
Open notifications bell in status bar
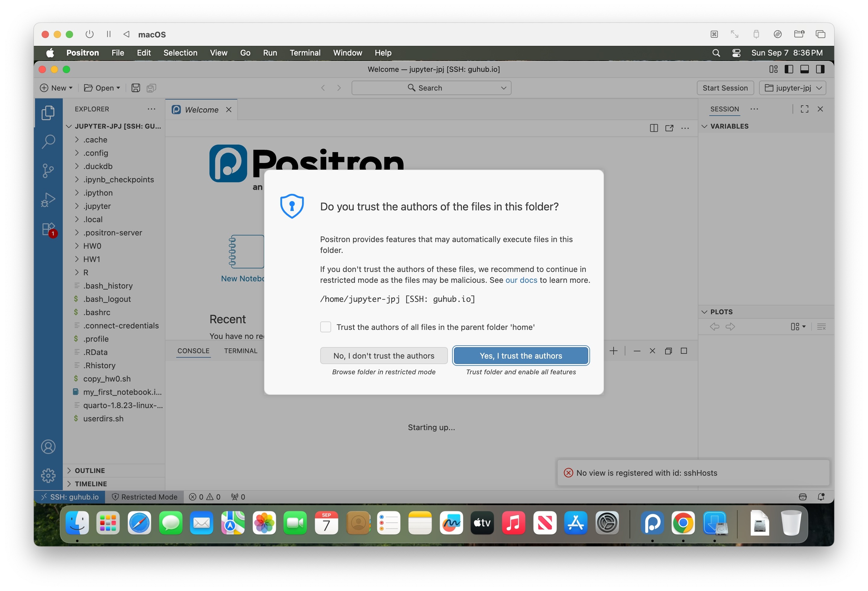click(x=821, y=497)
